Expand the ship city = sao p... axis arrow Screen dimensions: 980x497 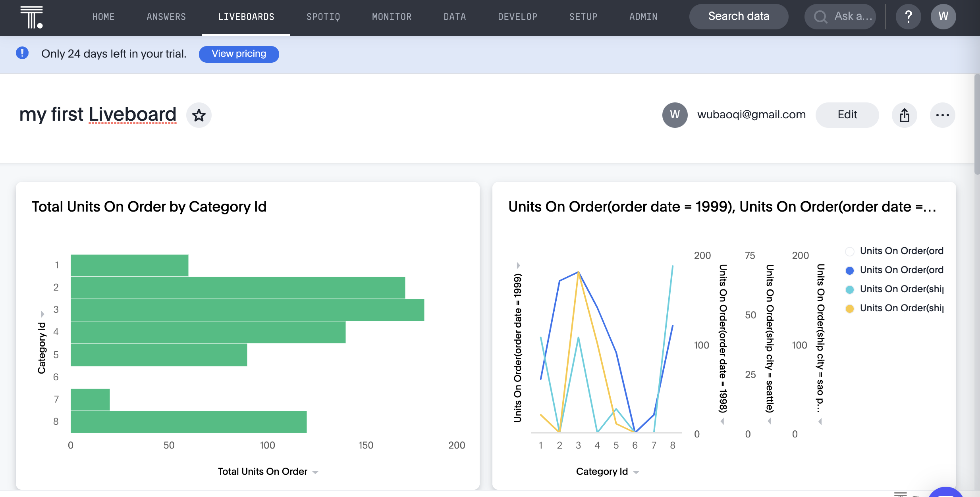pos(820,421)
